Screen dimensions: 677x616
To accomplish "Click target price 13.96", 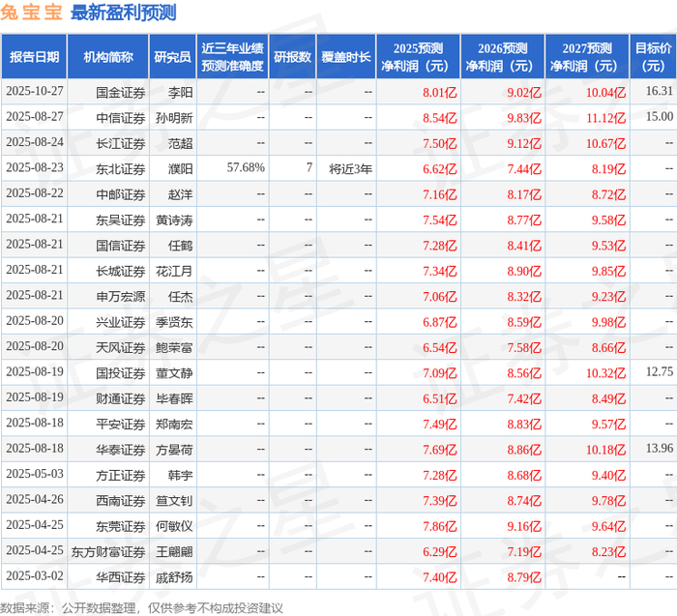I will click(x=660, y=448).
